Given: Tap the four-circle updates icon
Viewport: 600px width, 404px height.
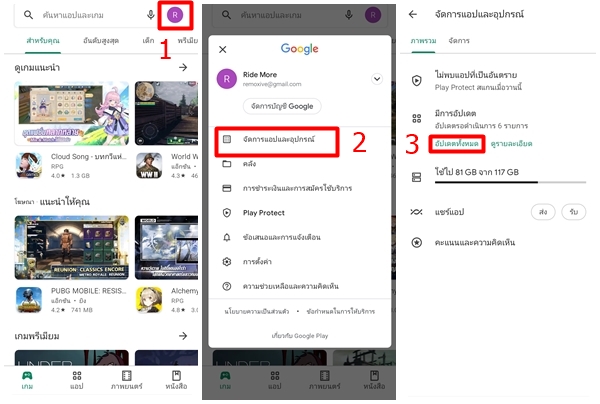Looking at the screenshot, I should tap(416, 119).
